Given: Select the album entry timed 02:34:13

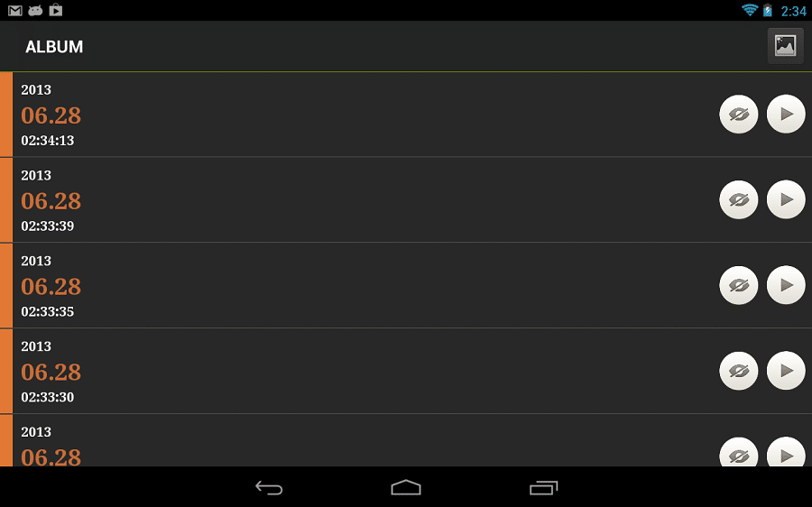Looking at the screenshot, I should (406, 115).
